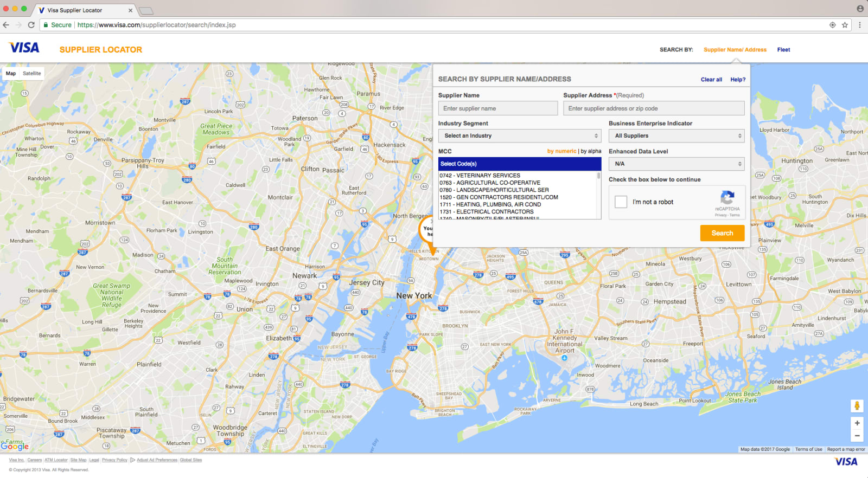Switch the map to Satellite view
Image resolution: width=868 pixels, height=478 pixels.
(x=31, y=73)
